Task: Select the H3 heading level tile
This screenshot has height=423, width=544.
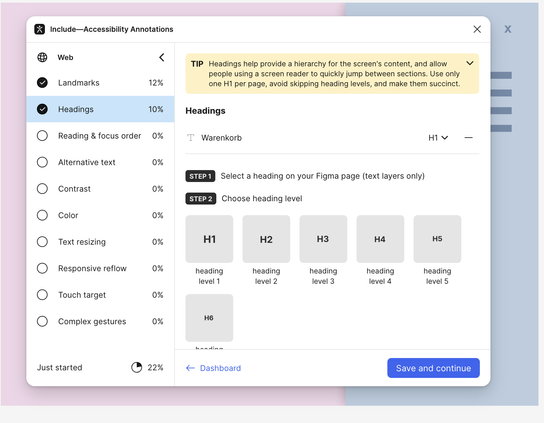Action: [323, 239]
